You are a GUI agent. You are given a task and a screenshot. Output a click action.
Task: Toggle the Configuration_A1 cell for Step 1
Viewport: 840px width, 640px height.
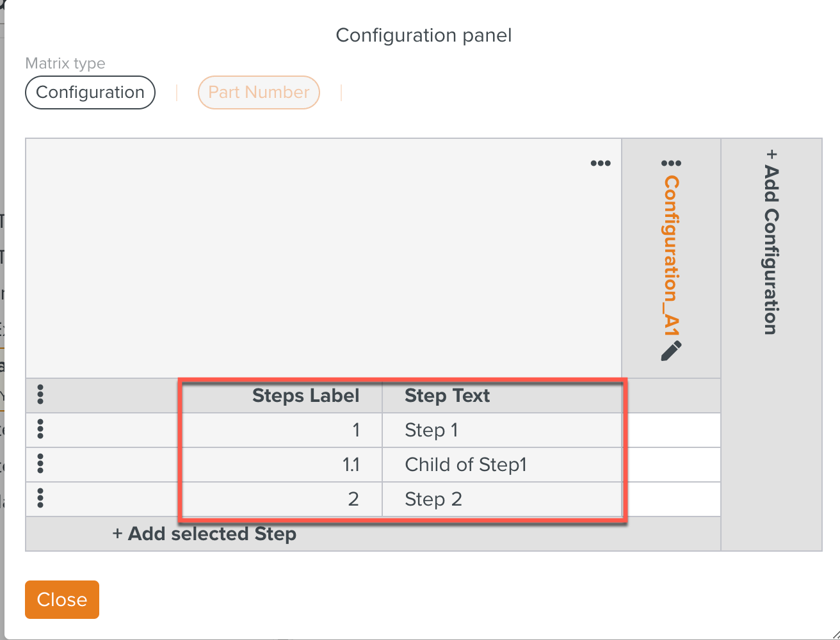672,430
